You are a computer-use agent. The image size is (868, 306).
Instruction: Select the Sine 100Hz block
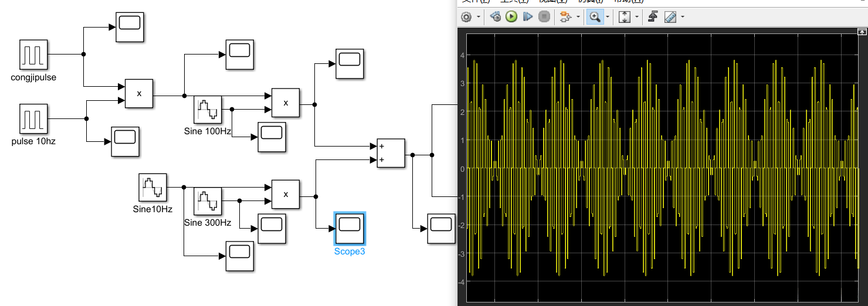(208, 110)
